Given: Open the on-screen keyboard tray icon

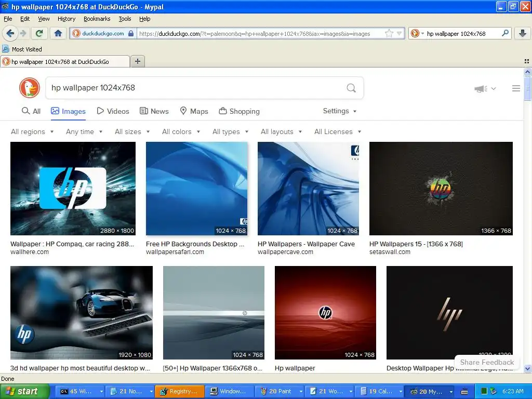Looking at the screenshot, I should click(464, 392).
